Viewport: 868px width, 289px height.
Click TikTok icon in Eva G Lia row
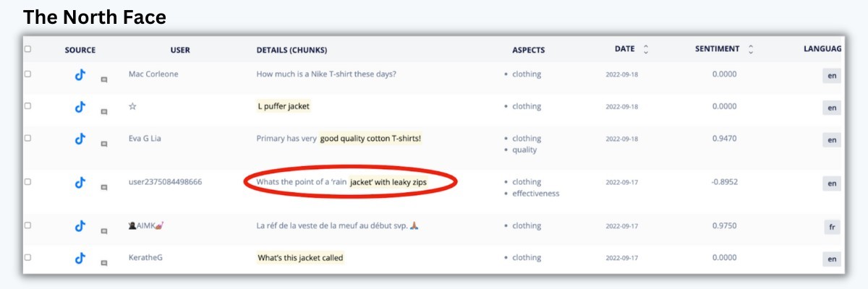(80, 139)
